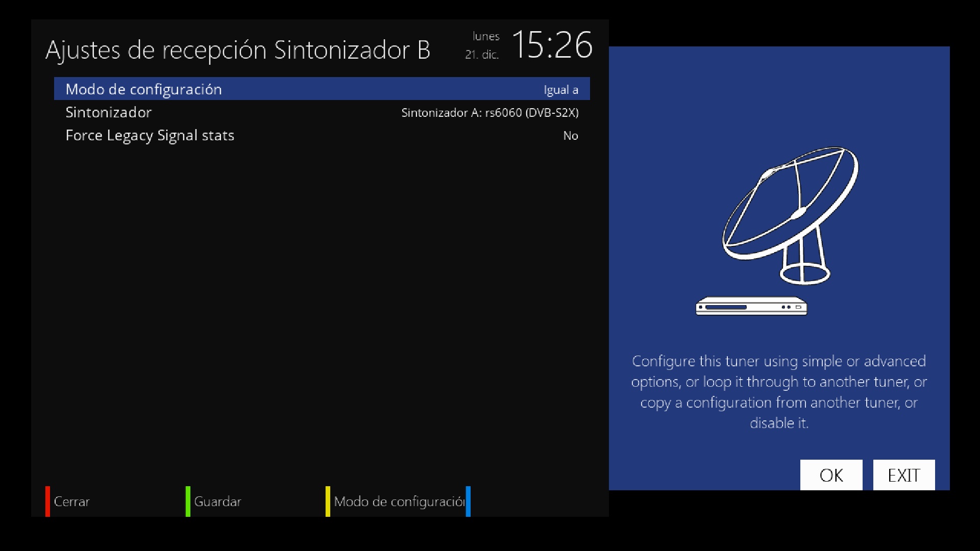Click the satellite dish icon
The height and width of the screenshot is (551, 980).
(791, 215)
